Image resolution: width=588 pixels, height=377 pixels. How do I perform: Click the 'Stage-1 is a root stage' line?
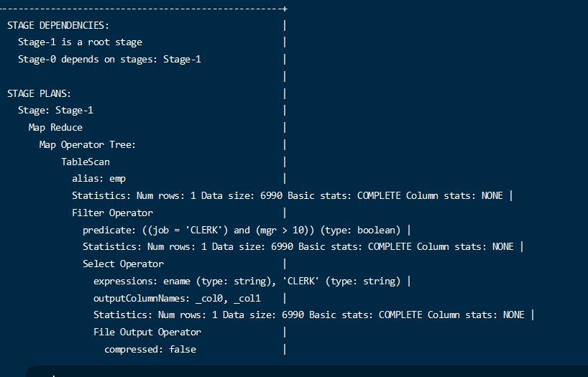point(80,42)
